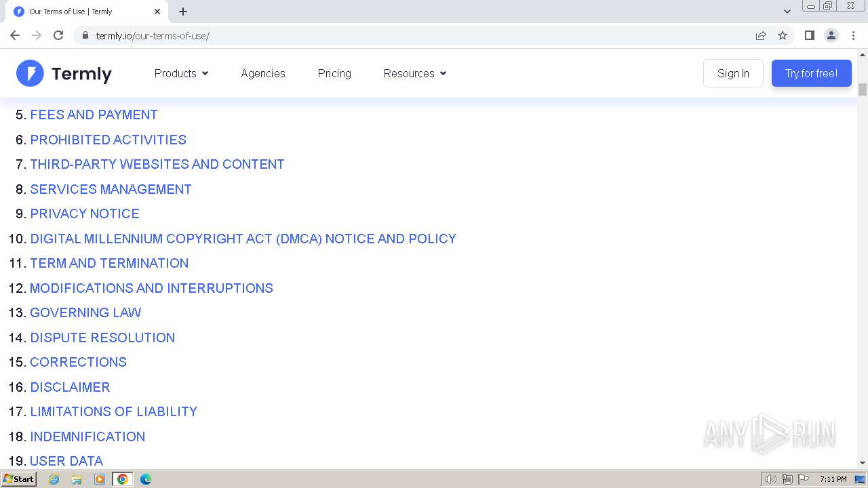
Task: Reload the page with refresh icon
Action: click(x=58, y=35)
